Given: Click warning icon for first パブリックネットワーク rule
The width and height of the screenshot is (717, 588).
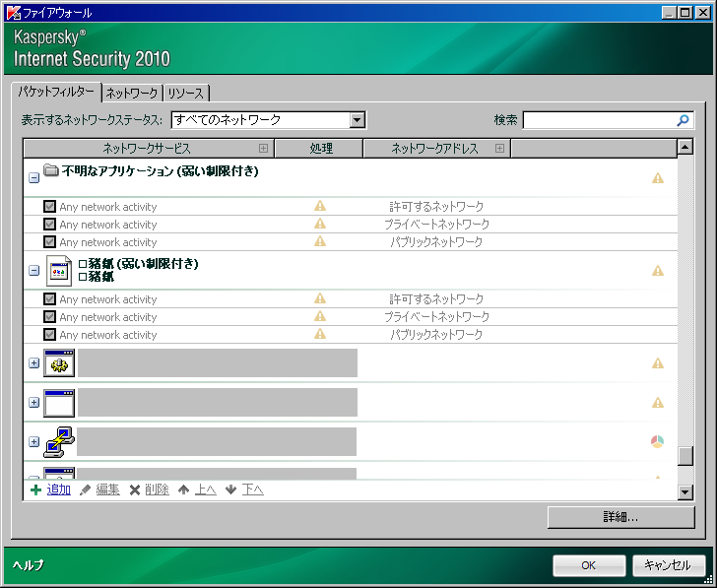Looking at the screenshot, I should (x=320, y=241).
